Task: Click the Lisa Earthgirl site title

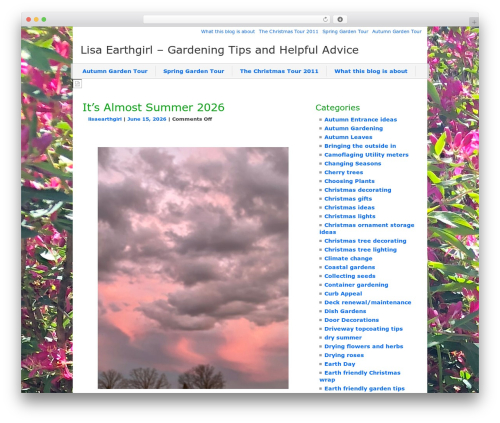Action: 220,50
